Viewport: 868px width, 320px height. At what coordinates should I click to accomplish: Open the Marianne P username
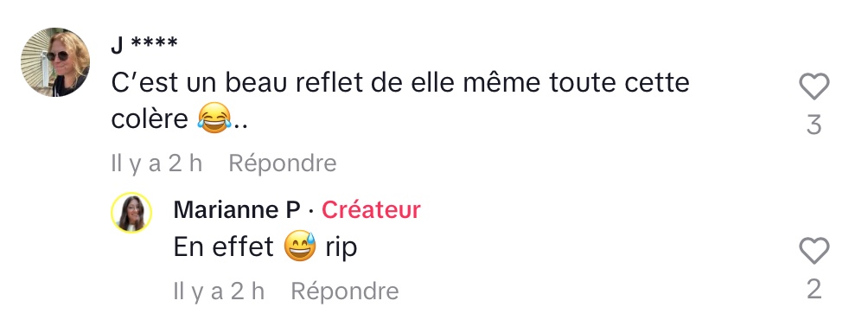tap(237, 210)
